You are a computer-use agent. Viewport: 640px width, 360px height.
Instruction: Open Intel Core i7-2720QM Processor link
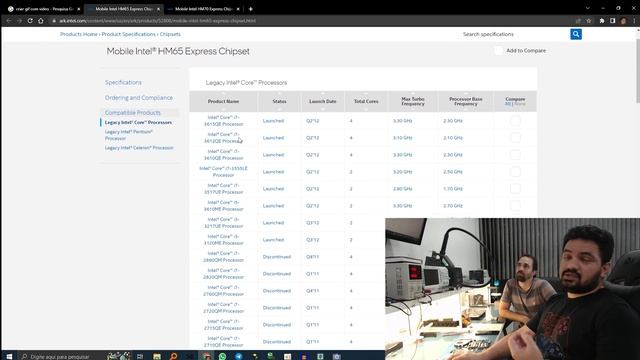pyautogui.click(x=223, y=308)
